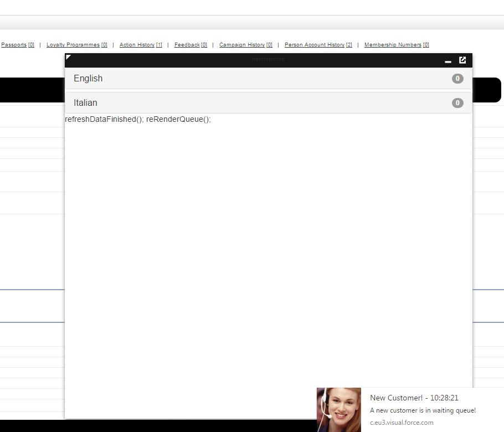The height and width of the screenshot is (432, 504).
Task: Pop out the queue panel into new window
Action: (462, 60)
